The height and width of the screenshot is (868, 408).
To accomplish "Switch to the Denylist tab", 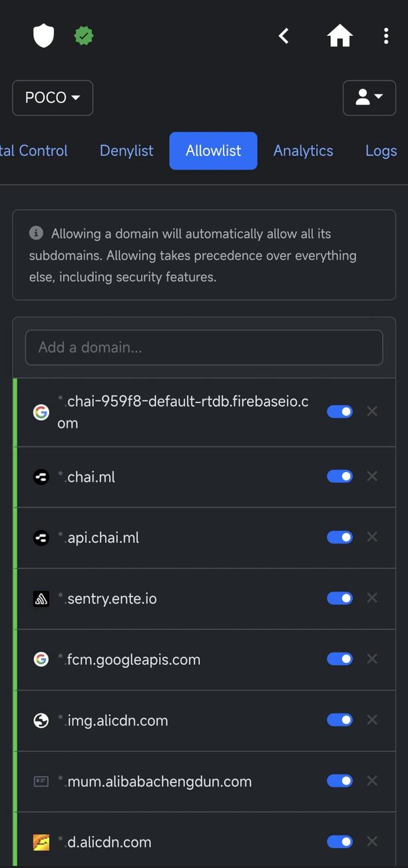I will click(126, 151).
